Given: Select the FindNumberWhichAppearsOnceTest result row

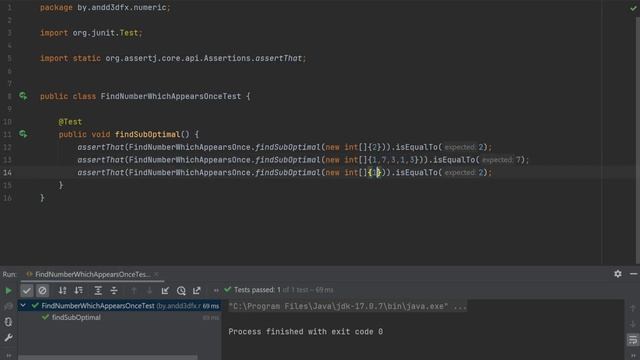Looking at the screenshot, I should (119, 306).
